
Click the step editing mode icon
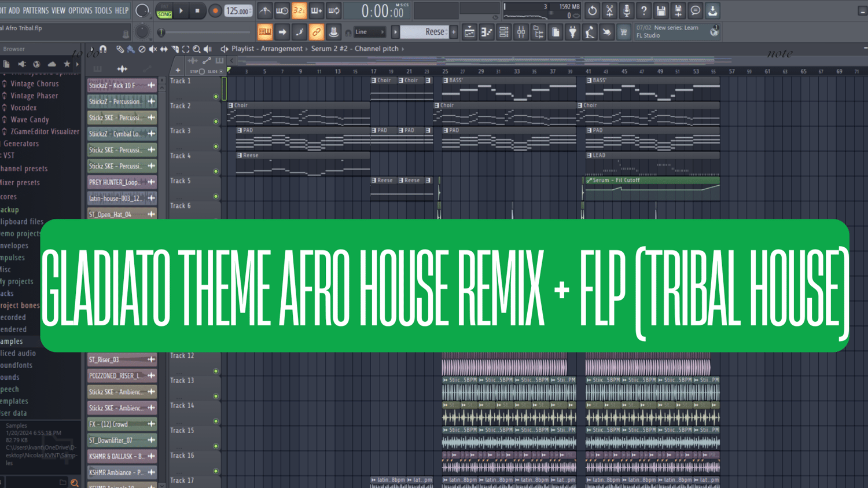coord(299,32)
